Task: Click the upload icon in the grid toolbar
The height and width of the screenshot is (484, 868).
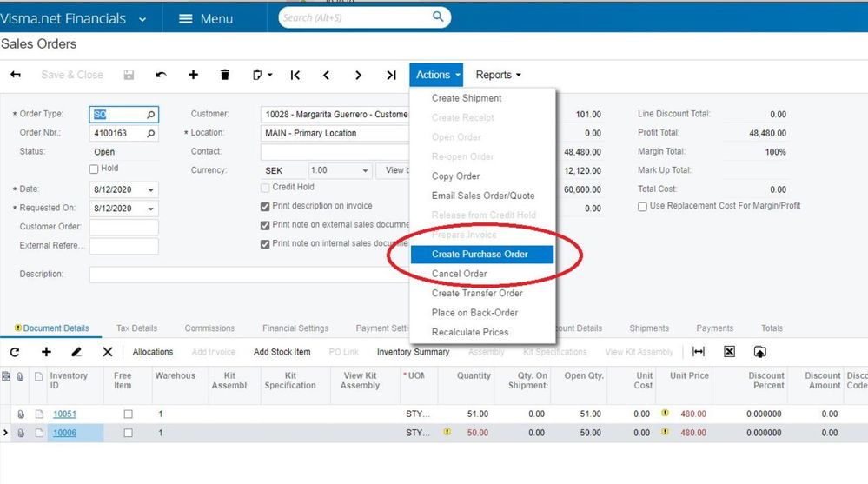Action: (x=760, y=352)
